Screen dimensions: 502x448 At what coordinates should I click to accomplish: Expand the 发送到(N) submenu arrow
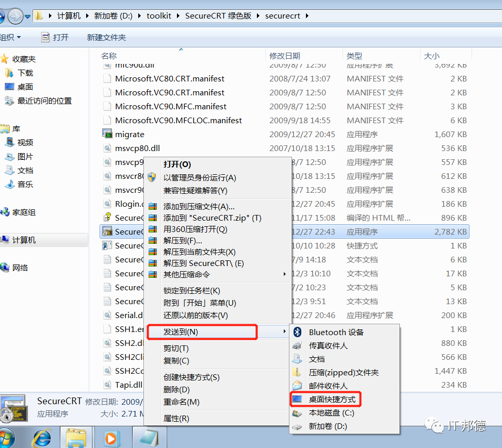285,331
